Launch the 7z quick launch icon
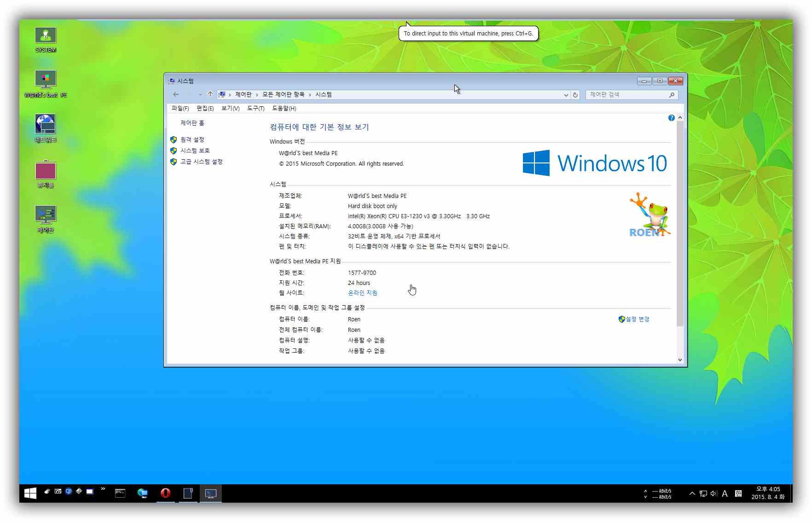The height and width of the screenshot is (522, 812). (58, 491)
